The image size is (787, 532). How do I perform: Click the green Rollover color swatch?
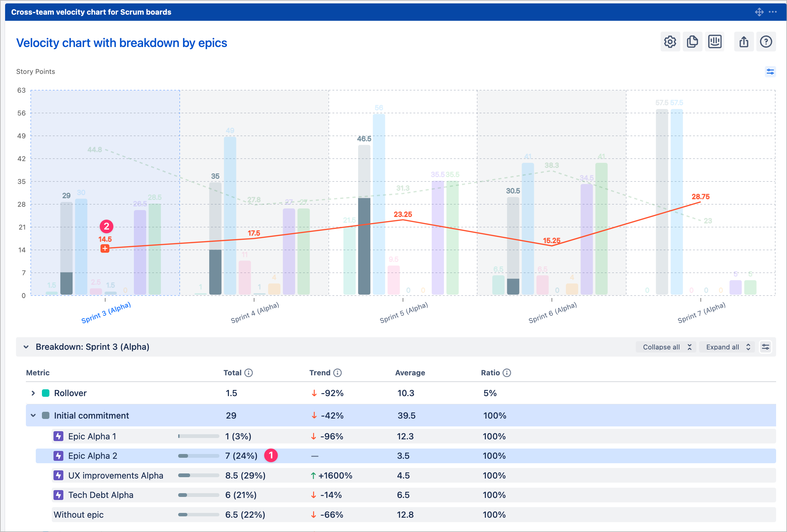[x=46, y=393]
